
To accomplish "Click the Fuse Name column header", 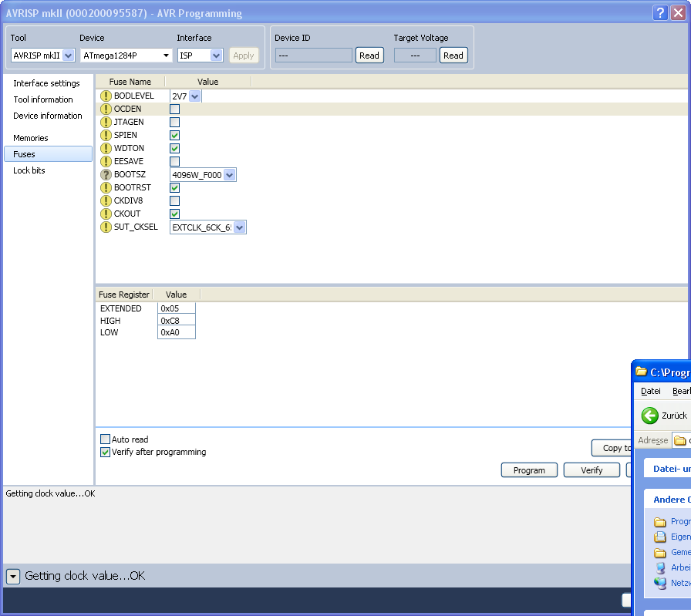I will tap(130, 82).
